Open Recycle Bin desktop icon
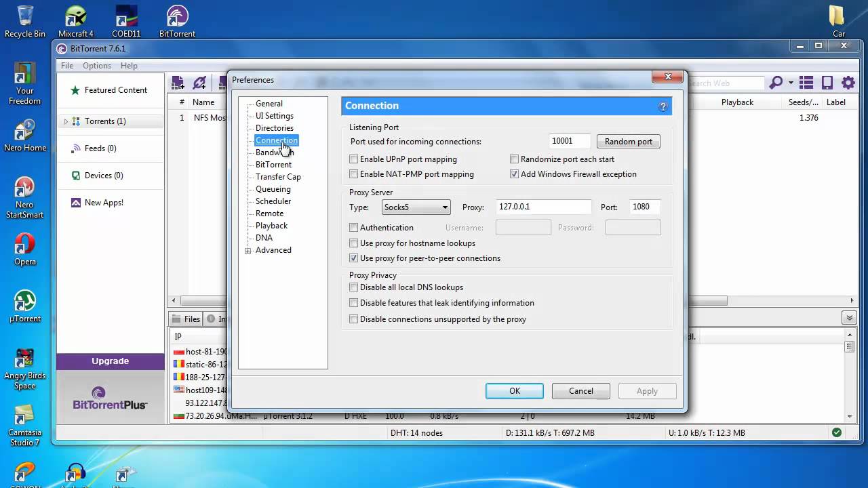This screenshot has width=868, height=488. click(x=25, y=22)
